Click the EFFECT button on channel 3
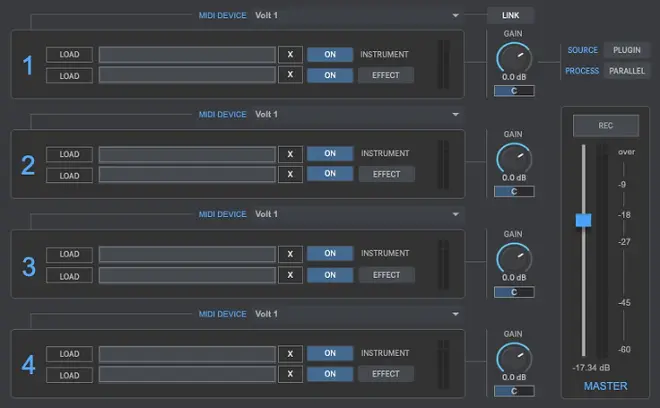Image resolution: width=660 pixels, height=408 pixels. 386,275
